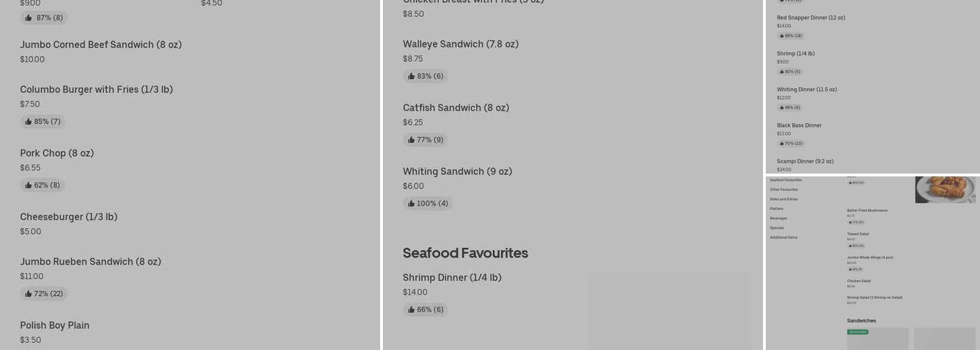Open Specials category in sidebar
Screen dimensions: 980x350
[x=777, y=228]
